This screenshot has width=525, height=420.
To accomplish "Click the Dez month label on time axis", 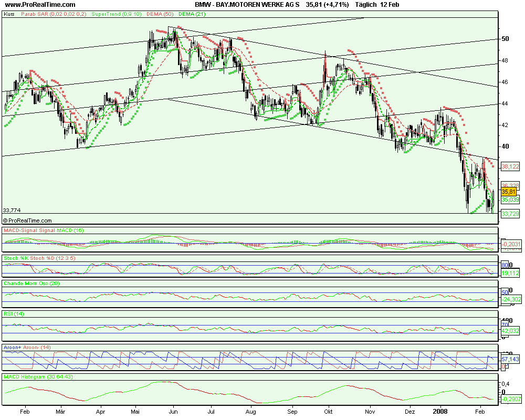I will coord(410,412).
